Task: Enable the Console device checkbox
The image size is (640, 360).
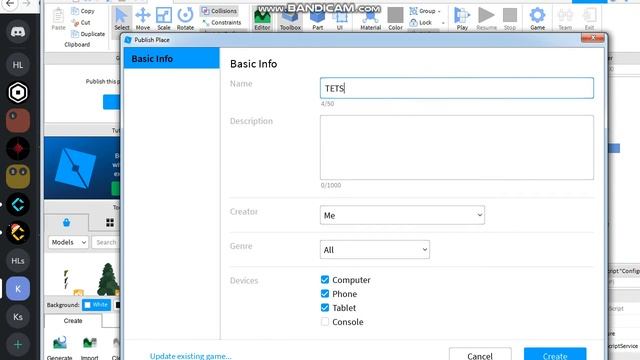Action: (x=324, y=321)
